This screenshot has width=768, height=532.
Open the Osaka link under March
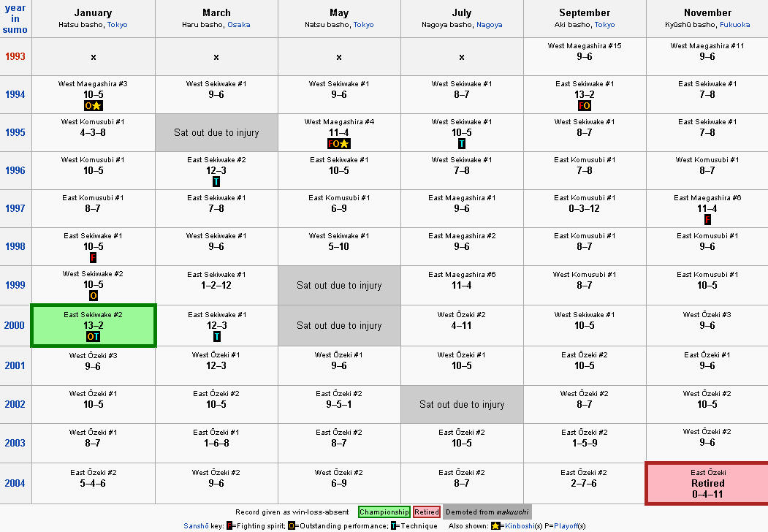pos(238,25)
